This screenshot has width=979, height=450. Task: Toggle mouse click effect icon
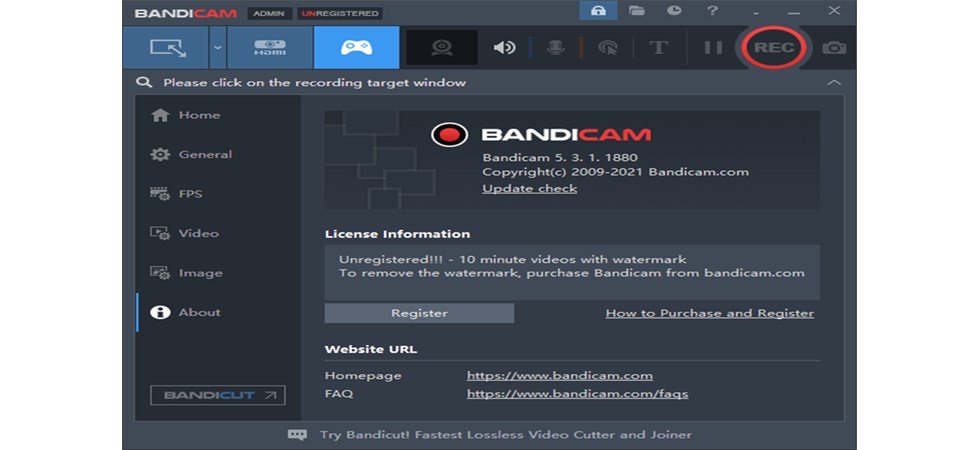(x=608, y=48)
